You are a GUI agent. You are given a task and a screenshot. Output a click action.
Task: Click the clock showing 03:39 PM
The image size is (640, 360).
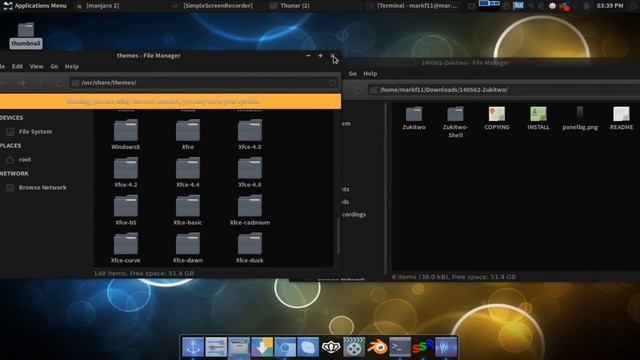point(610,6)
